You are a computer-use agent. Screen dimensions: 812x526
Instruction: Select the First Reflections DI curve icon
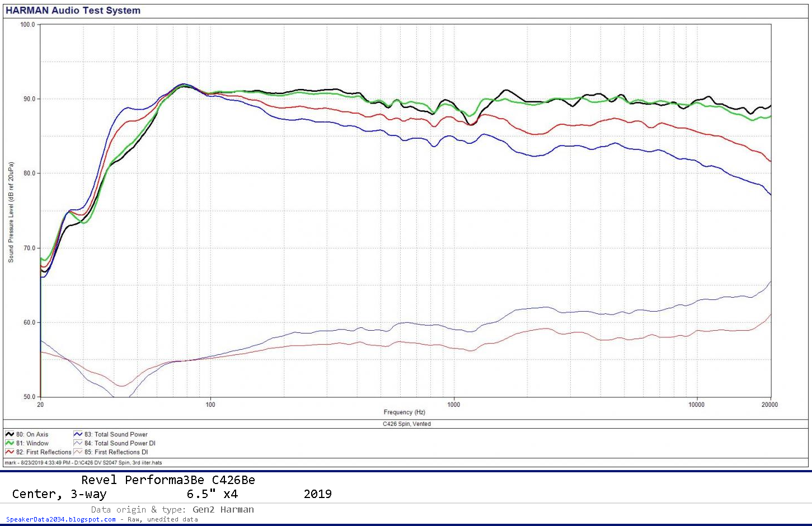point(77,452)
